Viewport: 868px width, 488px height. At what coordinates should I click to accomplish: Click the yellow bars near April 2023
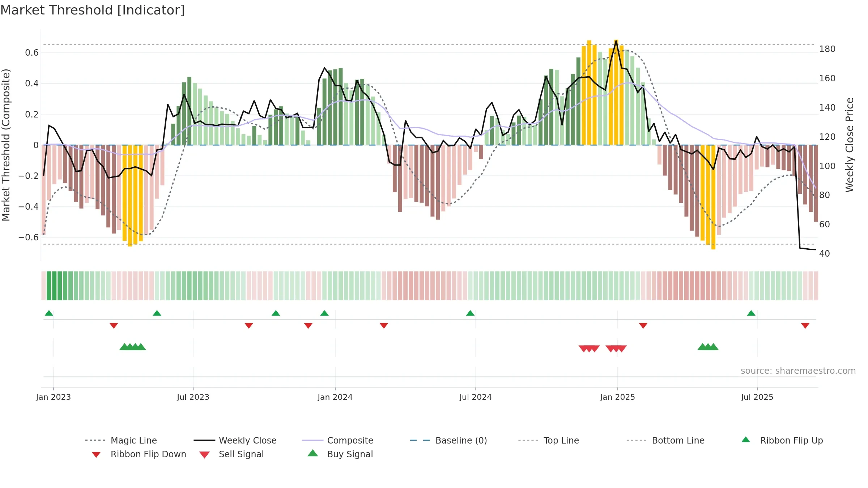[x=133, y=195]
